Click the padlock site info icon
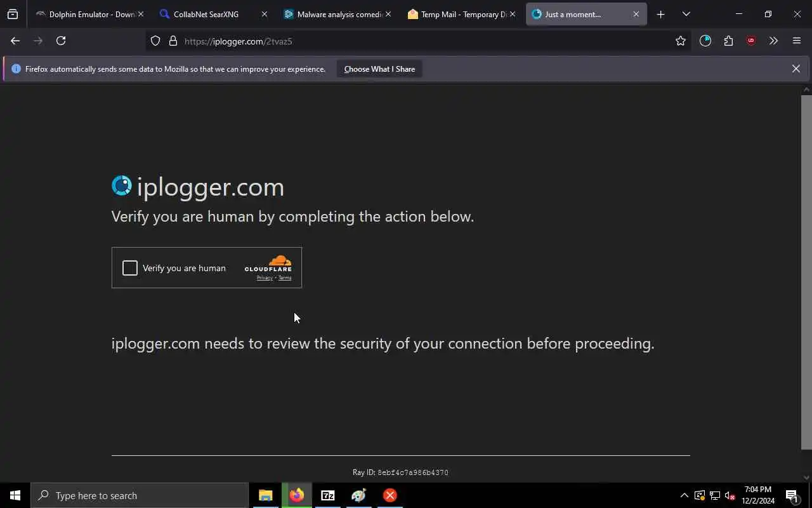Image resolution: width=812 pixels, height=508 pixels. pyautogui.click(x=173, y=41)
